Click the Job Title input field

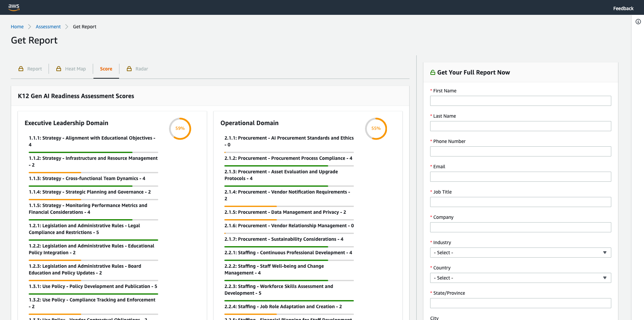coord(520,202)
